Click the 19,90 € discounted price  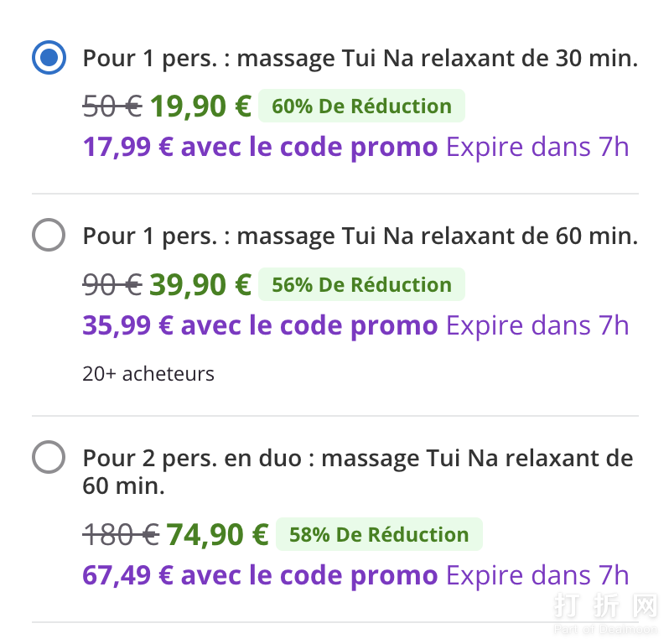tap(200, 106)
